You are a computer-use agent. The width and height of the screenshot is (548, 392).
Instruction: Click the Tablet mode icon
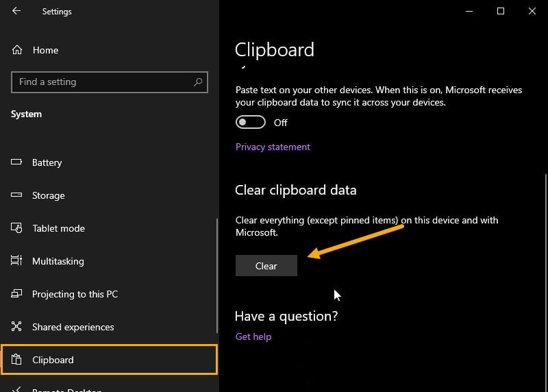(x=16, y=228)
